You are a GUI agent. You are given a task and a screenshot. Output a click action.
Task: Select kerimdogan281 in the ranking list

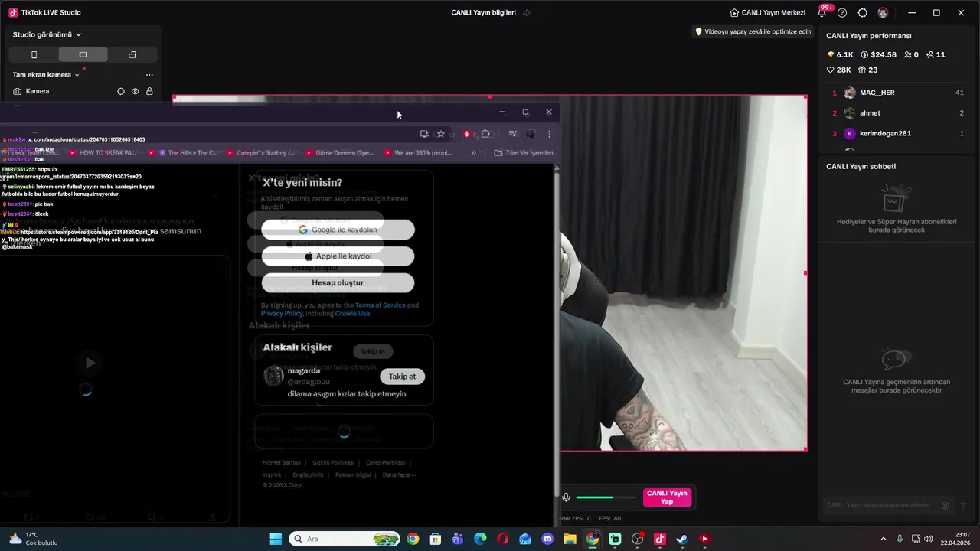coord(898,133)
